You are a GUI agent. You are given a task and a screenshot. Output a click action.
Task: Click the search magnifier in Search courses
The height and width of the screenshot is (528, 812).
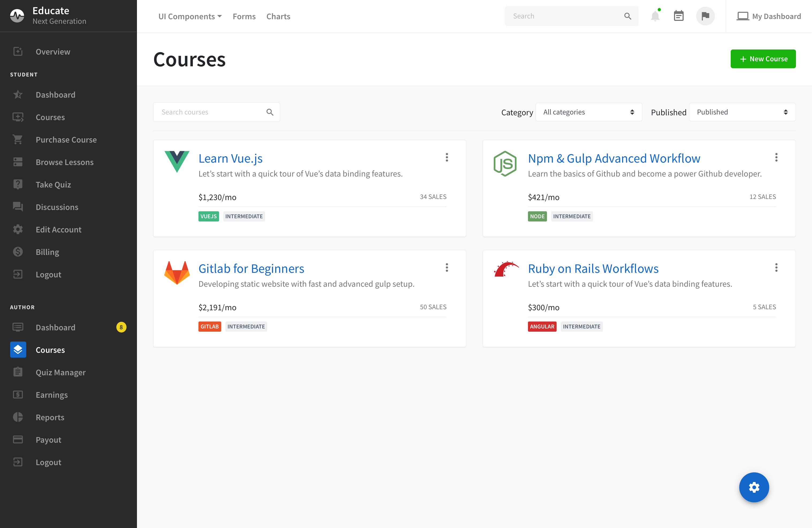270,112
